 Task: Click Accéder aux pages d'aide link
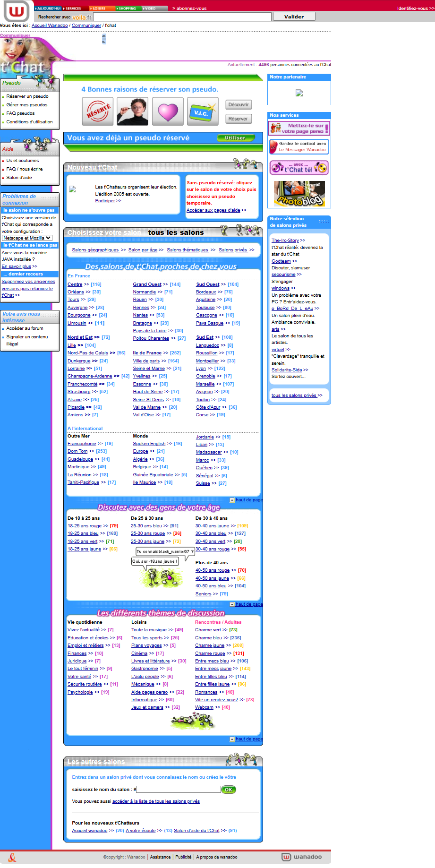coord(213,210)
